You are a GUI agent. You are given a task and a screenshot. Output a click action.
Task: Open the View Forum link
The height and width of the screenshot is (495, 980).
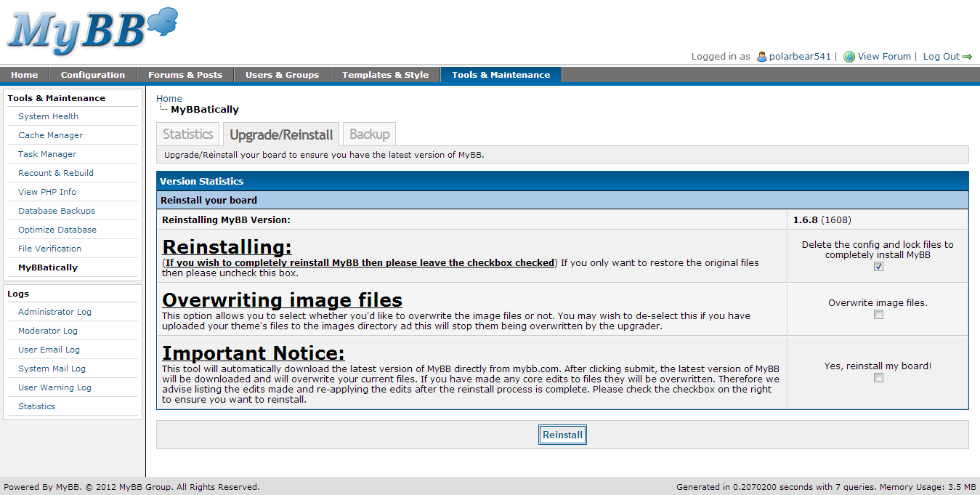coord(883,57)
